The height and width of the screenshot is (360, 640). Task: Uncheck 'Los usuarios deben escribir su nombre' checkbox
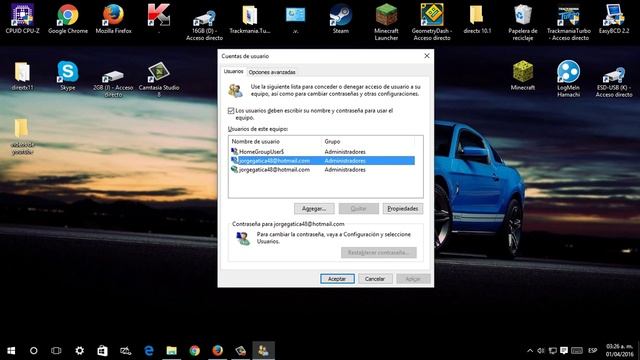(231, 111)
